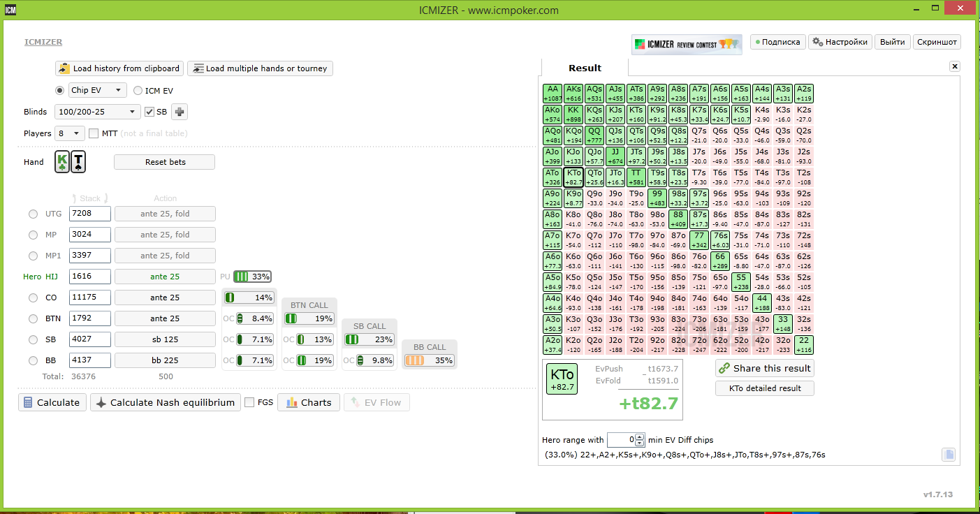Click the UTG stack field showing 7208

pyautogui.click(x=90, y=214)
